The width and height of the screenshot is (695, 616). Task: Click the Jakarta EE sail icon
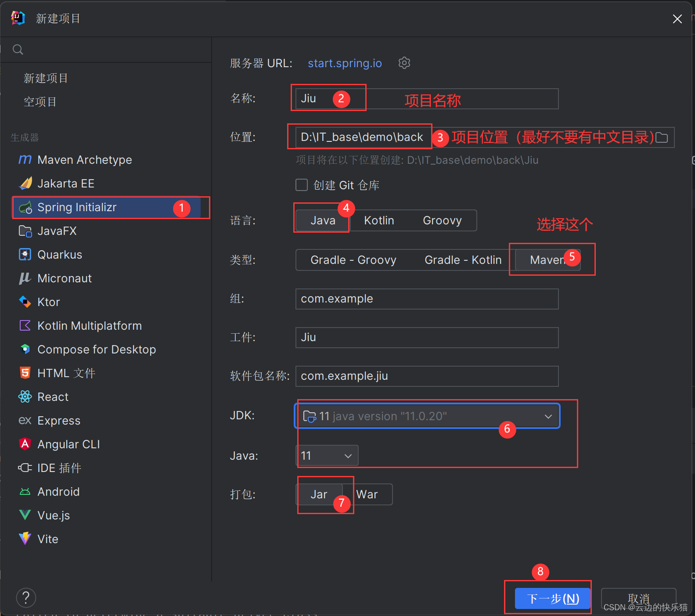click(25, 183)
